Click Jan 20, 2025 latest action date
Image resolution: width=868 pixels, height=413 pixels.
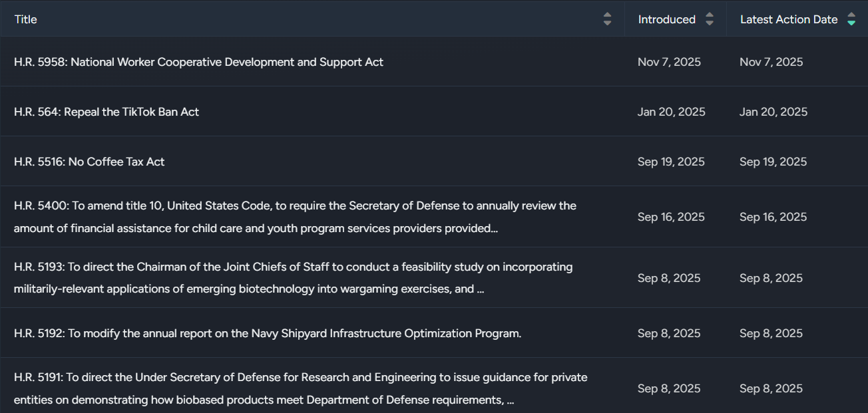773,112
